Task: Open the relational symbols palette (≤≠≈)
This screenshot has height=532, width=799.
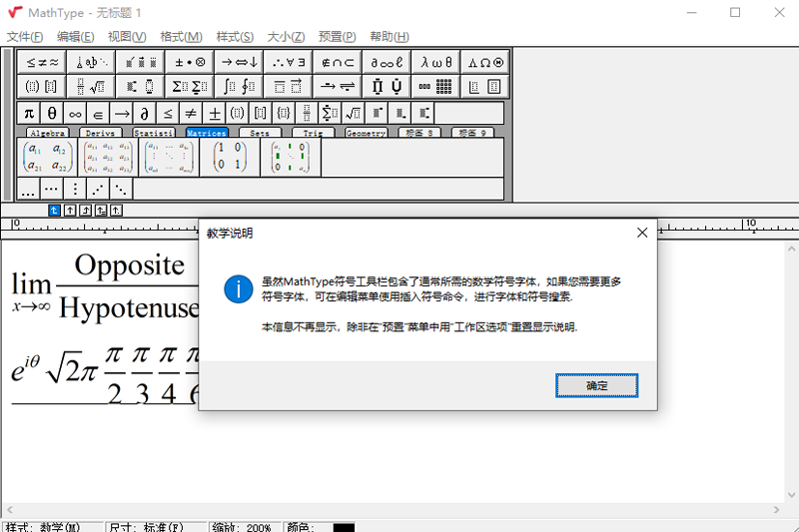Action: point(42,62)
